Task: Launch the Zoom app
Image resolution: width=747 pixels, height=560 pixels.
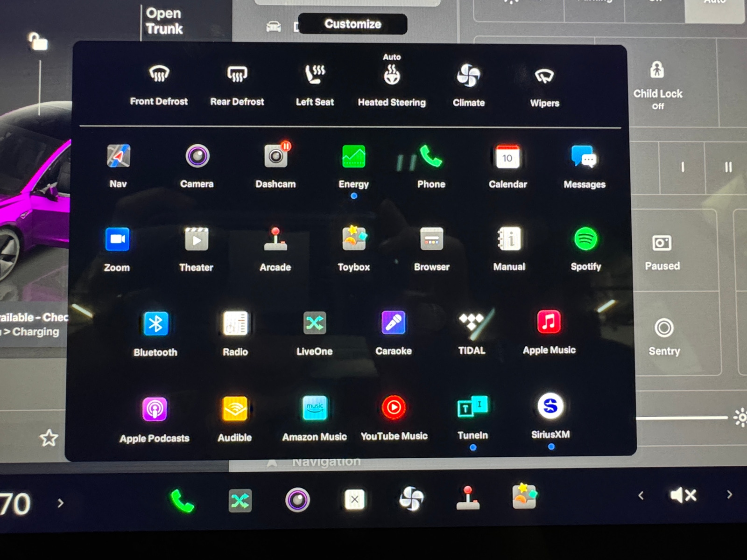Action: [x=117, y=239]
